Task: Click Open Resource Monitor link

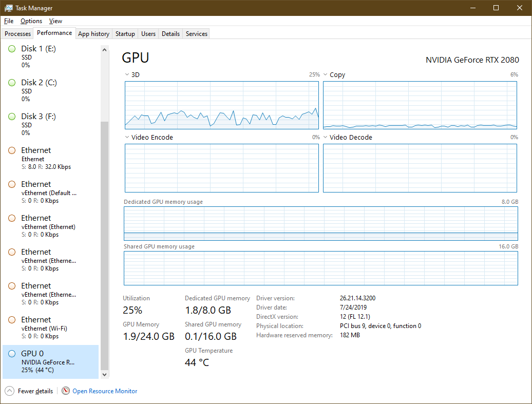Action: coord(105,391)
